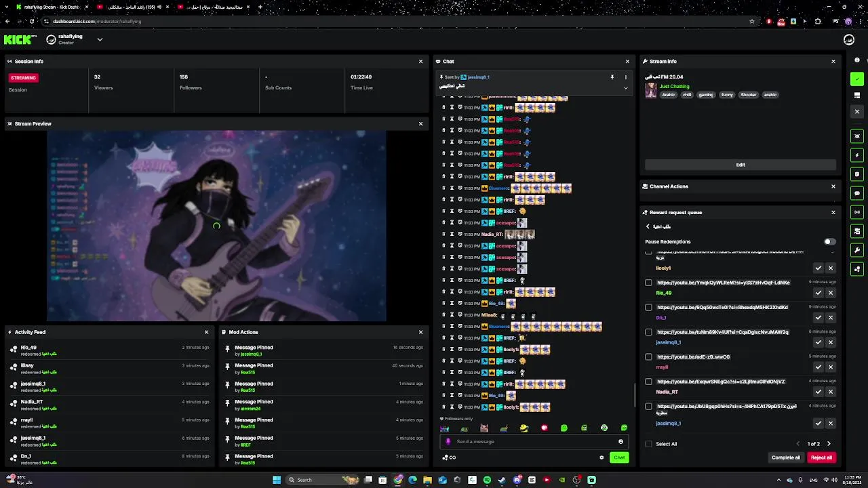Click the Edit stream info button
This screenshot has width=868, height=488.
click(x=741, y=165)
